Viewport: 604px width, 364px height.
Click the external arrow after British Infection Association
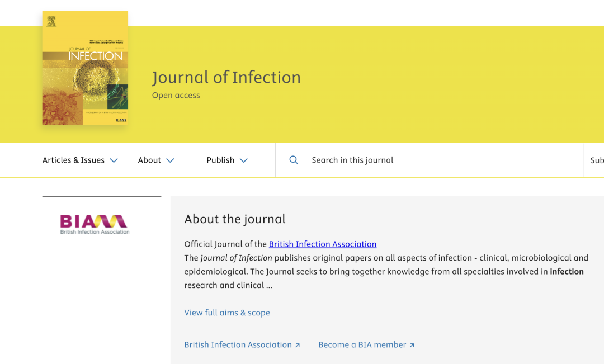point(298,345)
